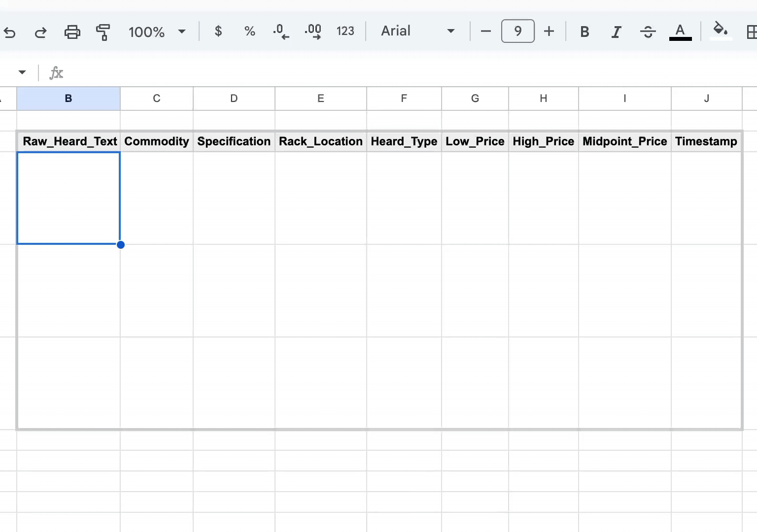Select column B header

point(69,99)
